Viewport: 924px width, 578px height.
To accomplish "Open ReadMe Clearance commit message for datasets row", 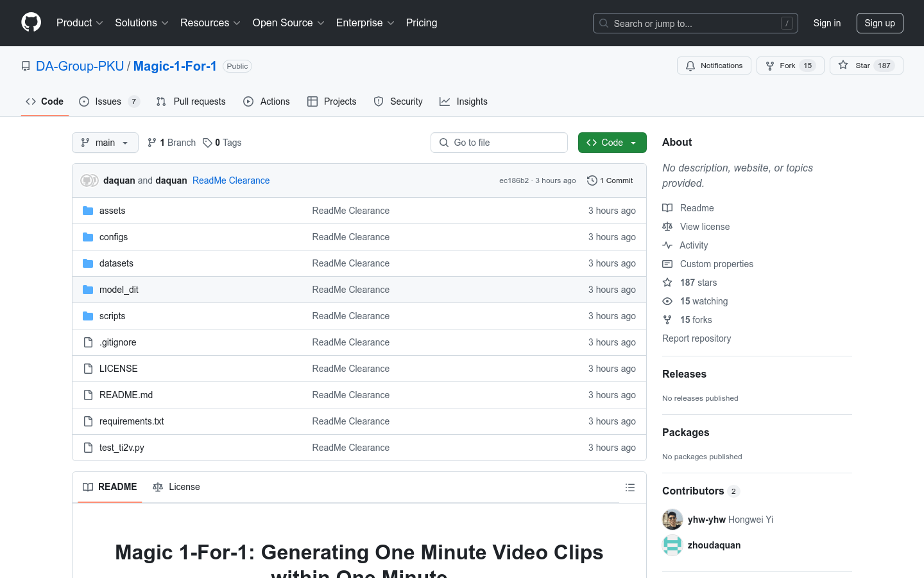I will click(351, 263).
